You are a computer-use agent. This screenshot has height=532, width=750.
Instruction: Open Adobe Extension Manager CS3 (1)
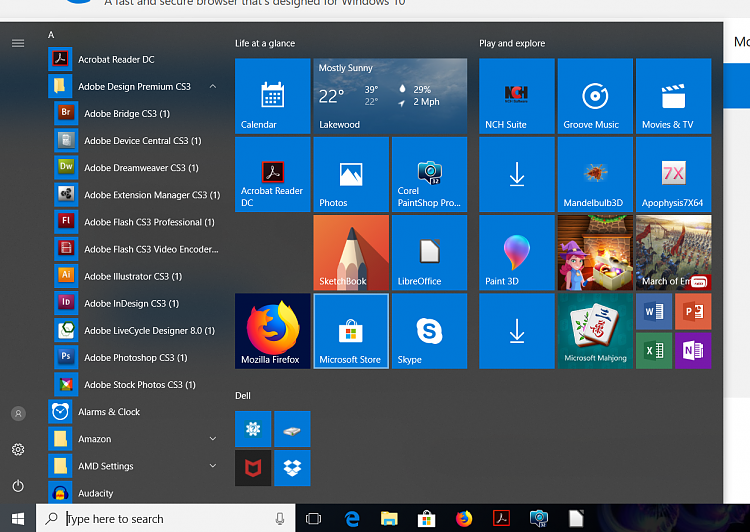[137, 195]
